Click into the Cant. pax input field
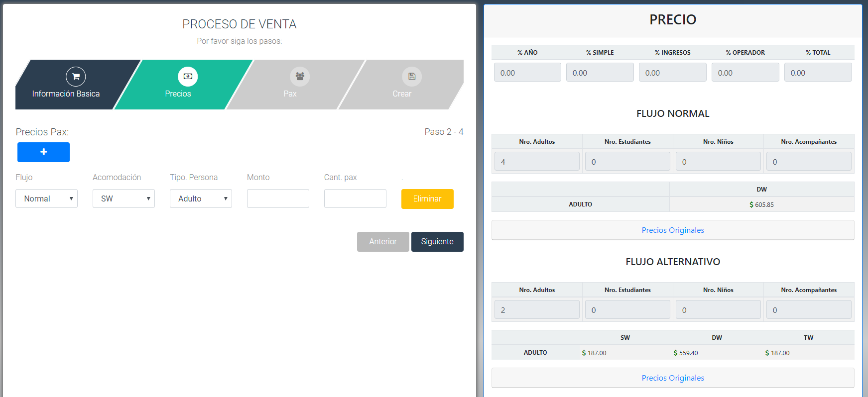Viewport: 868px width, 397px height. click(355, 198)
